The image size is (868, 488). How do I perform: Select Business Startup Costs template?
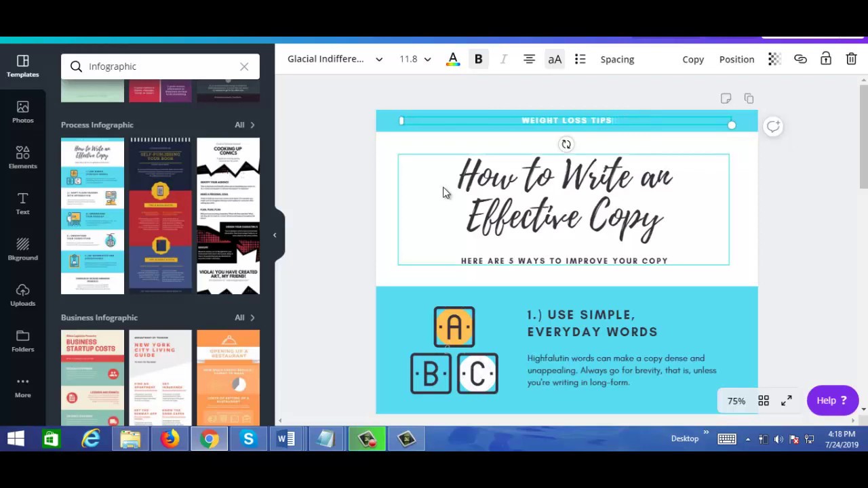(x=92, y=378)
